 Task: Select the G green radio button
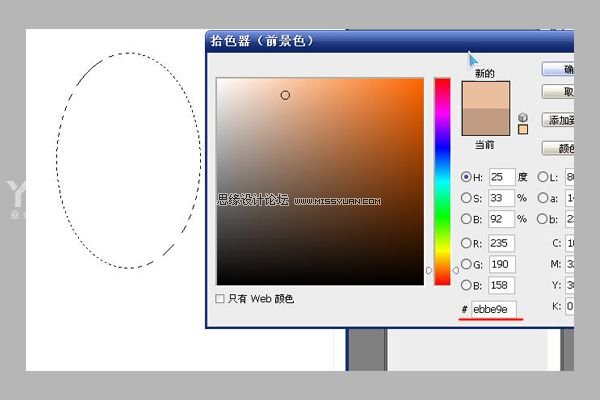(x=466, y=264)
